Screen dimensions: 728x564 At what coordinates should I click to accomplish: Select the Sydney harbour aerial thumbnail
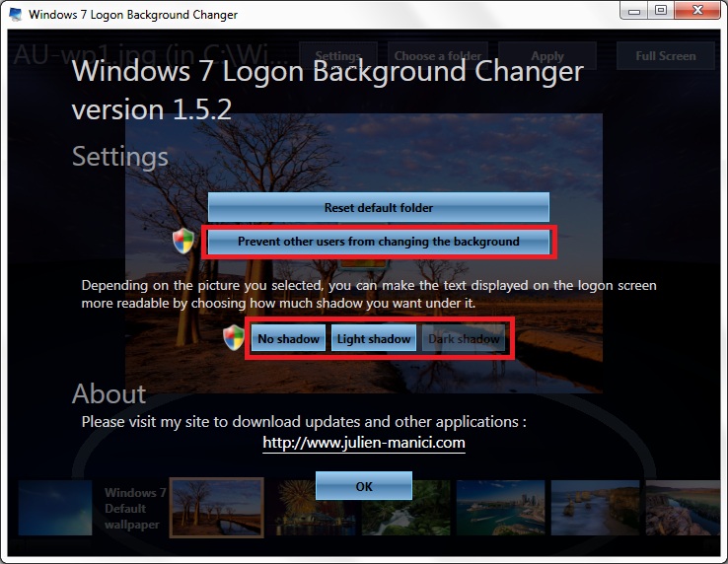pyautogui.click(x=500, y=508)
